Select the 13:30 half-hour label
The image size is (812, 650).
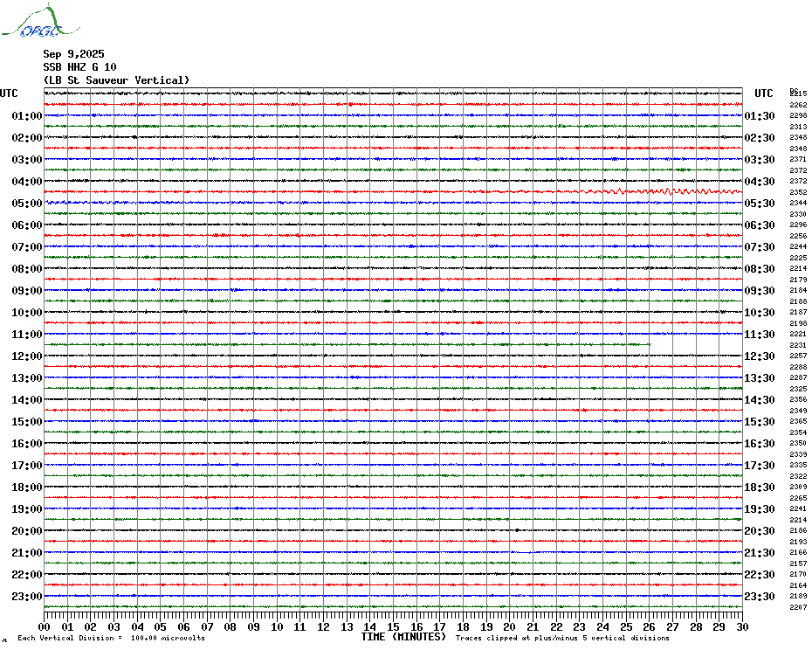click(x=760, y=378)
